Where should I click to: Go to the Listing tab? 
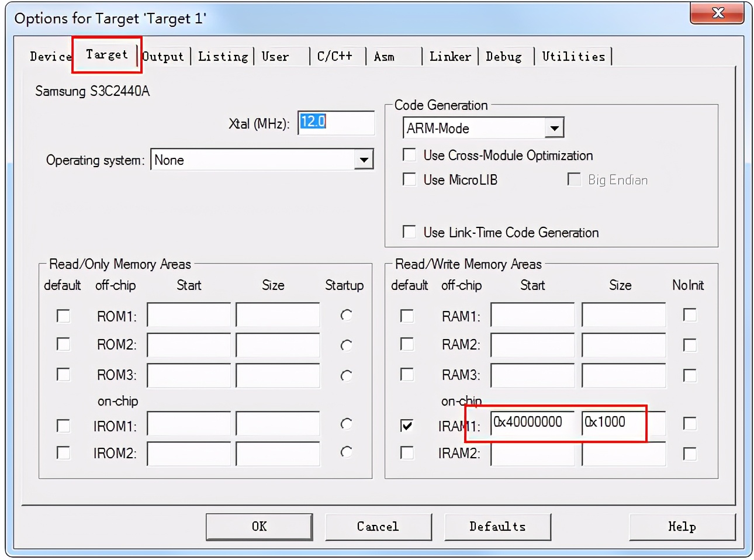(223, 57)
